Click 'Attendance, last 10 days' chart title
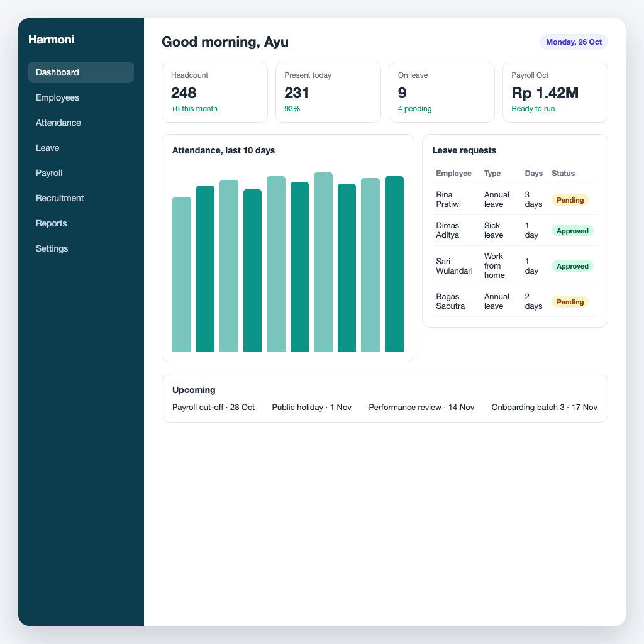This screenshot has width=644, height=644. click(x=223, y=150)
